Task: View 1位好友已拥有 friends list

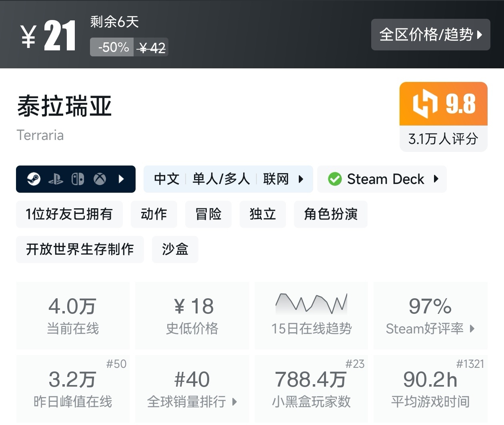Action: [69, 214]
